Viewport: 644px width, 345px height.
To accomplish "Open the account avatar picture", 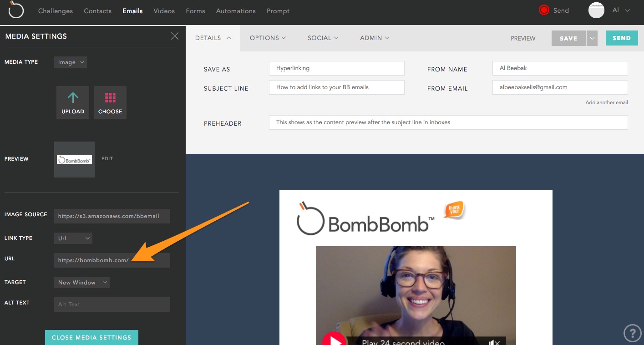I will [x=596, y=10].
